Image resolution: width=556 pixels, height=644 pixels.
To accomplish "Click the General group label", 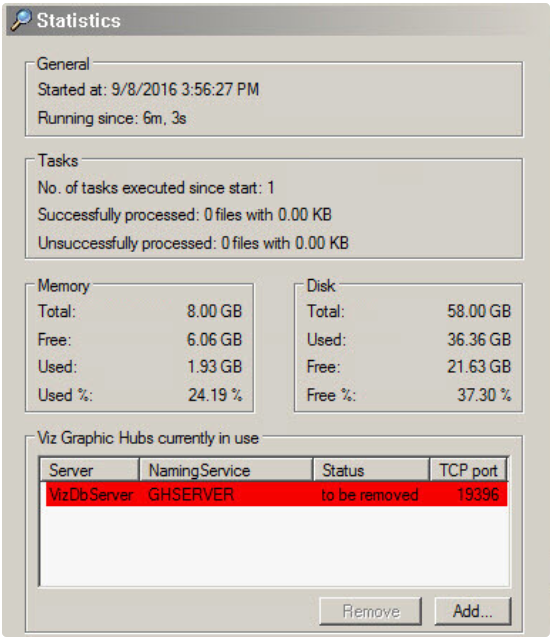I will (63, 64).
